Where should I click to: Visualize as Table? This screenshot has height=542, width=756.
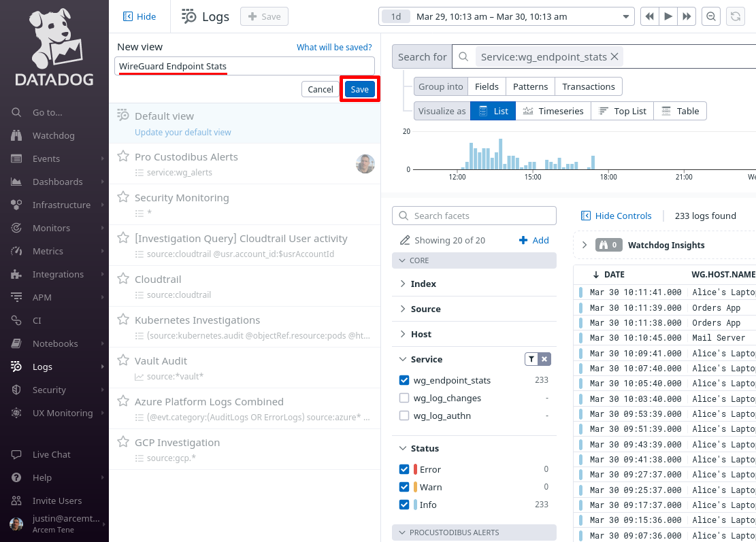click(680, 111)
